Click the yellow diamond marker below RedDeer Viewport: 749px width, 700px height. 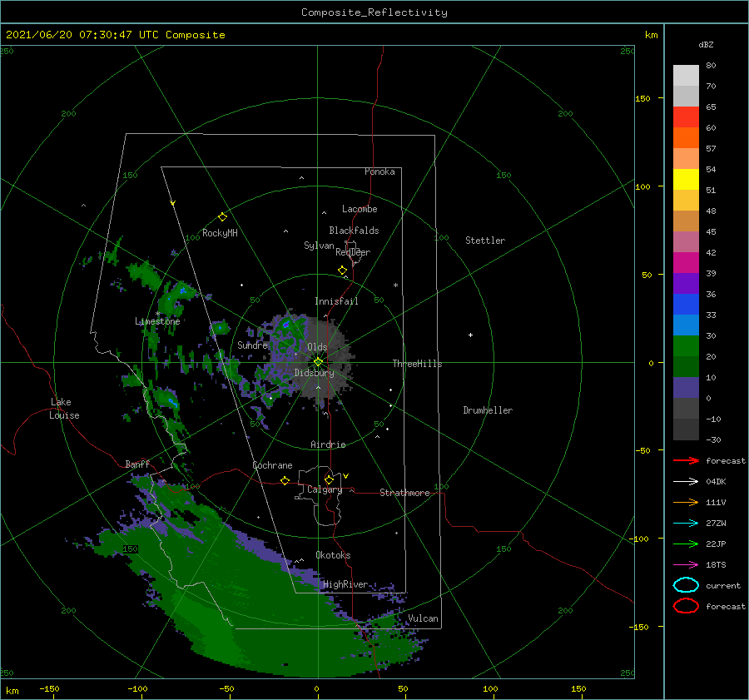click(342, 270)
